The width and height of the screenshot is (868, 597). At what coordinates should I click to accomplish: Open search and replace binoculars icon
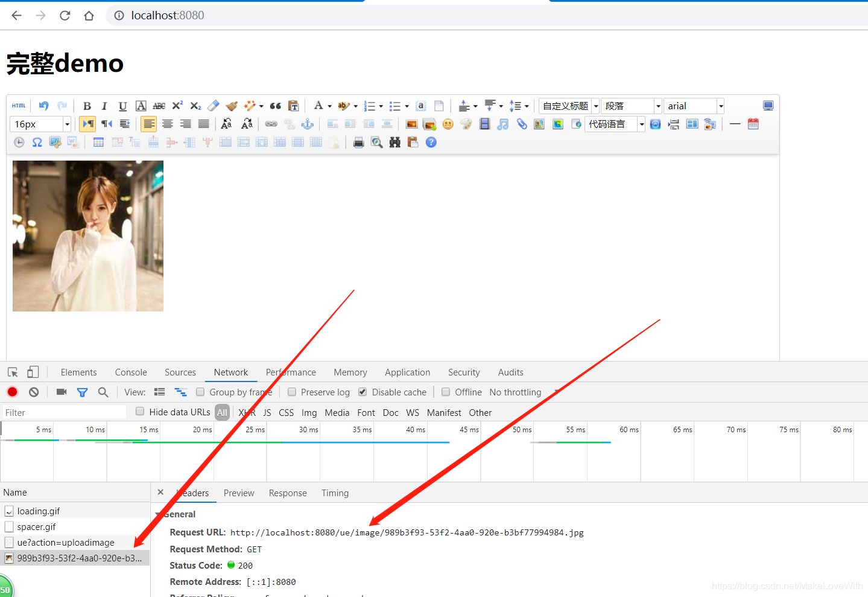tap(395, 142)
